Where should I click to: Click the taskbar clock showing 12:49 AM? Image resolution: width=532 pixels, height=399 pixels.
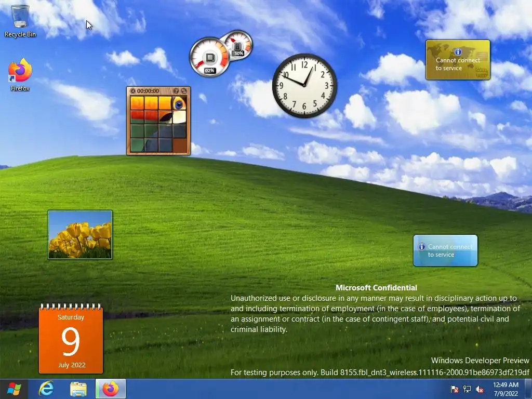506,389
